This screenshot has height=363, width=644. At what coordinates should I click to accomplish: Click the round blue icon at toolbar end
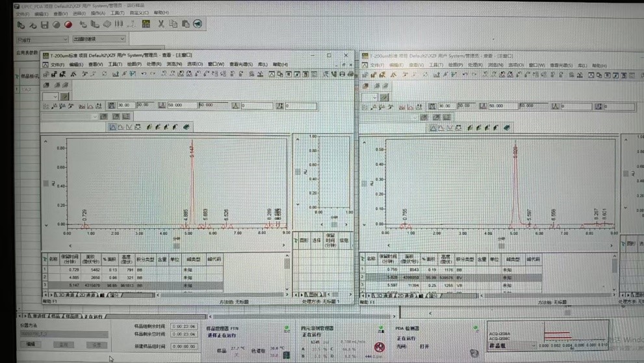[198, 25]
